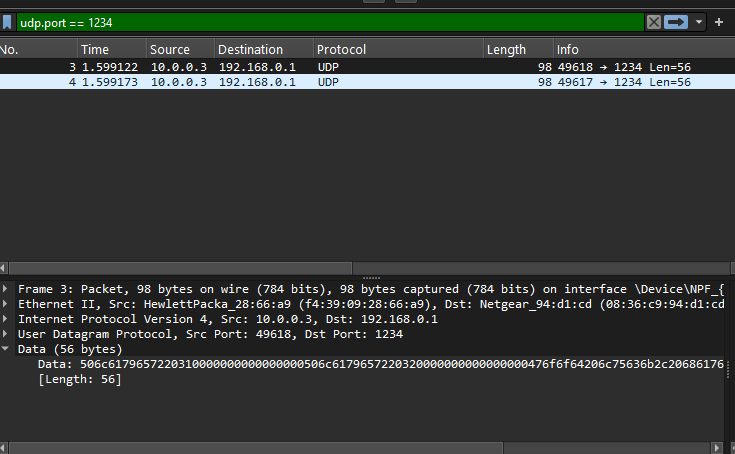The width and height of the screenshot is (735, 454).
Task: Apply the display filter arrow button
Action: tap(675, 22)
